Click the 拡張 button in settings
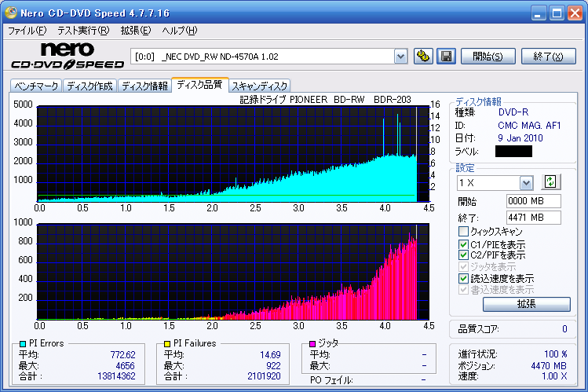The width and height of the screenshot is (588, 392). (x=527, y=304)
